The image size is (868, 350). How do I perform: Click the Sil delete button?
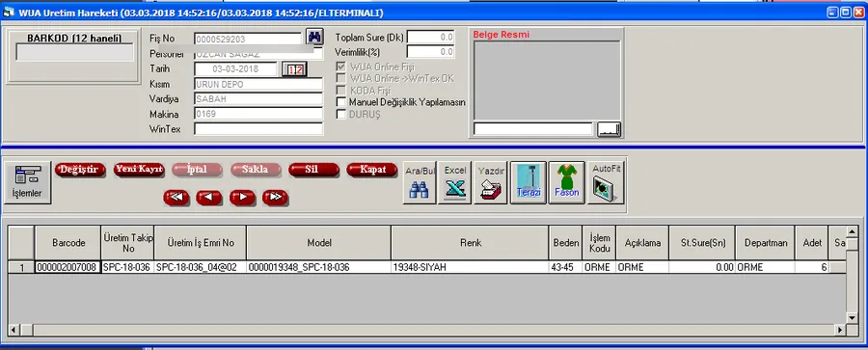tap(313, 170)
